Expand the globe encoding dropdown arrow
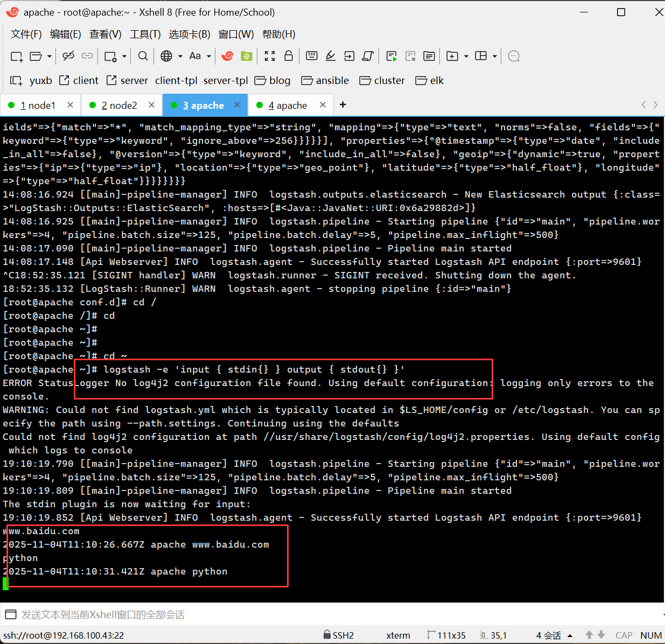 click(x=180, y=56)
